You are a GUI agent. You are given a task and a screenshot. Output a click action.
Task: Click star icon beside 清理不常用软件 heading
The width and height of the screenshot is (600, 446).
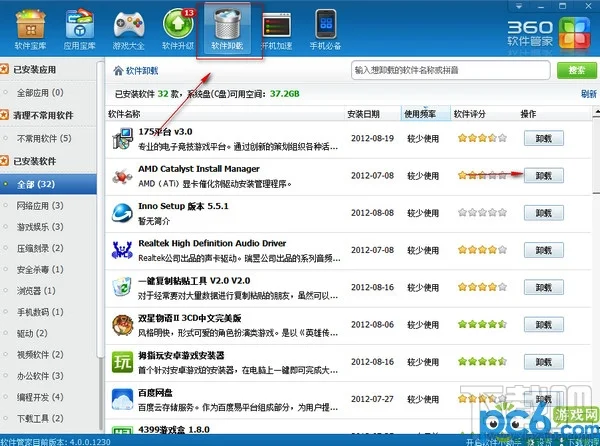pos(4,115)
